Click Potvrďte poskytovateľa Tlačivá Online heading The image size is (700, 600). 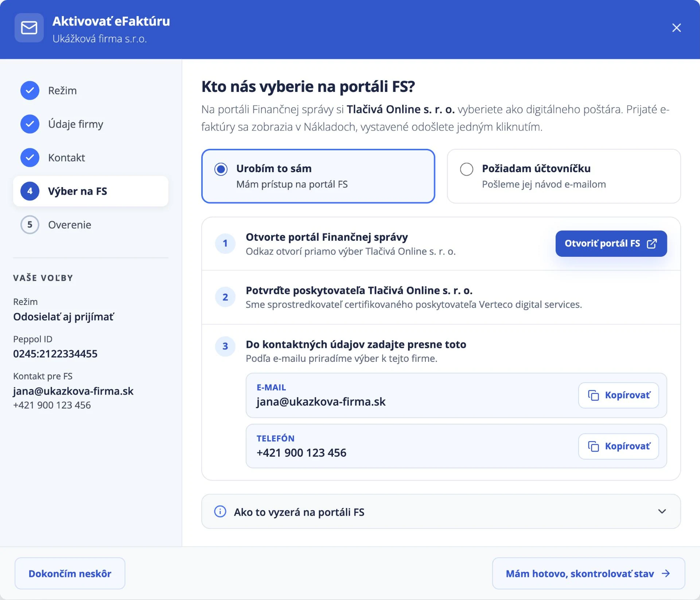(359, 291)
